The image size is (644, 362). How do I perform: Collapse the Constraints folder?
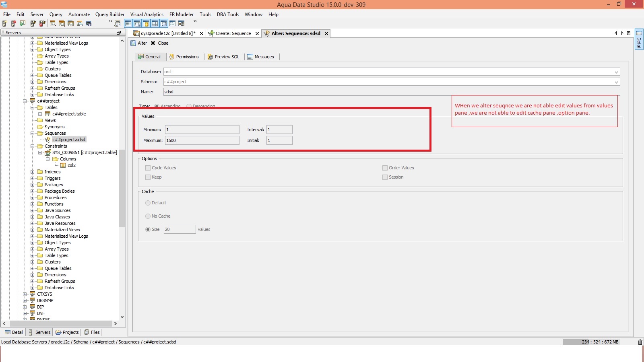point(33,146)
